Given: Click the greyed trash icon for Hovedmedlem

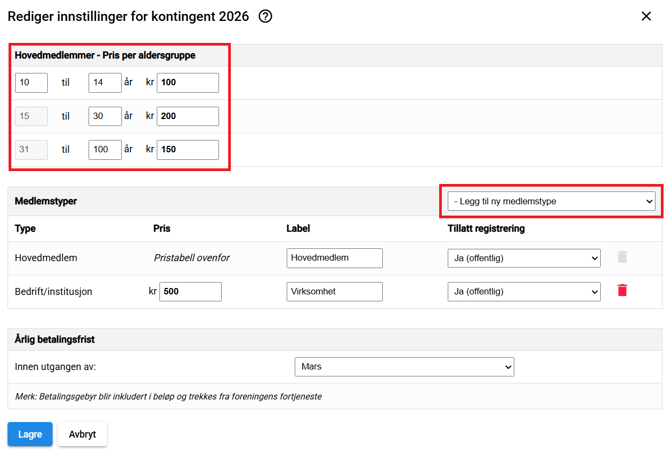Looking at the screenshot, I should [622, 258].
